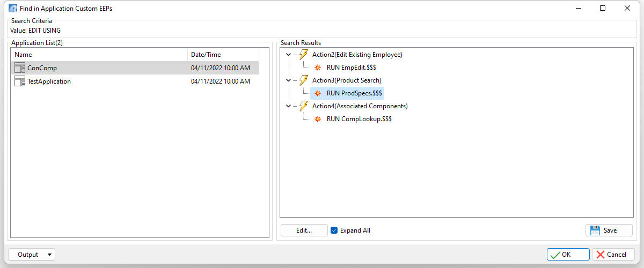644x268 pixels.
Task: Uncheck the Expand All checkbox
Action: click(334, 230)
